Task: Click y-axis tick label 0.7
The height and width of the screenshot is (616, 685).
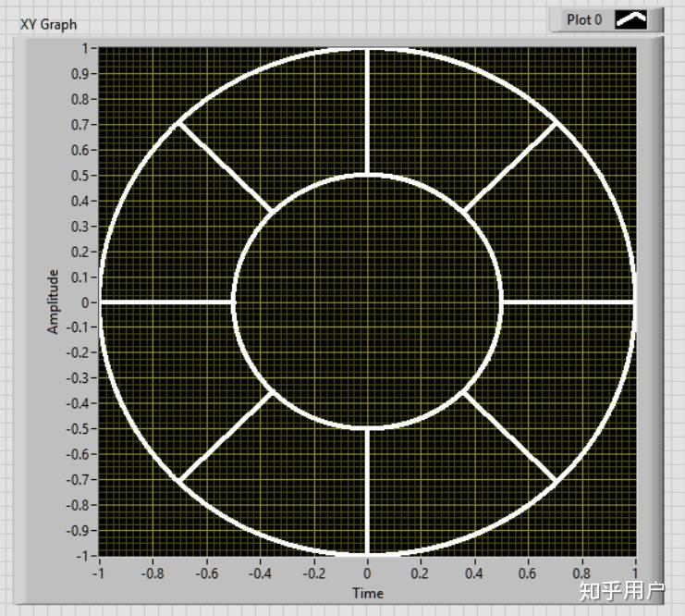Action: click(80, 124)
